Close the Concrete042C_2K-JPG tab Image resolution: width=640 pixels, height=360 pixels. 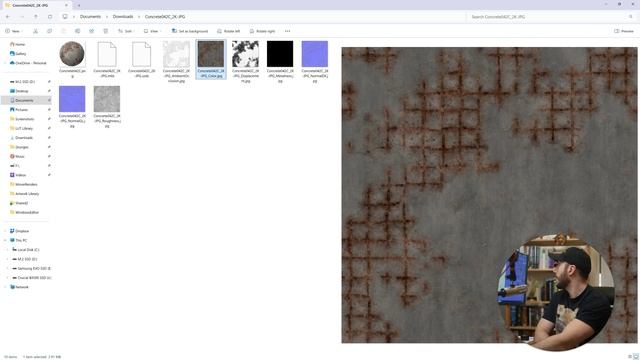click(66, 5)
